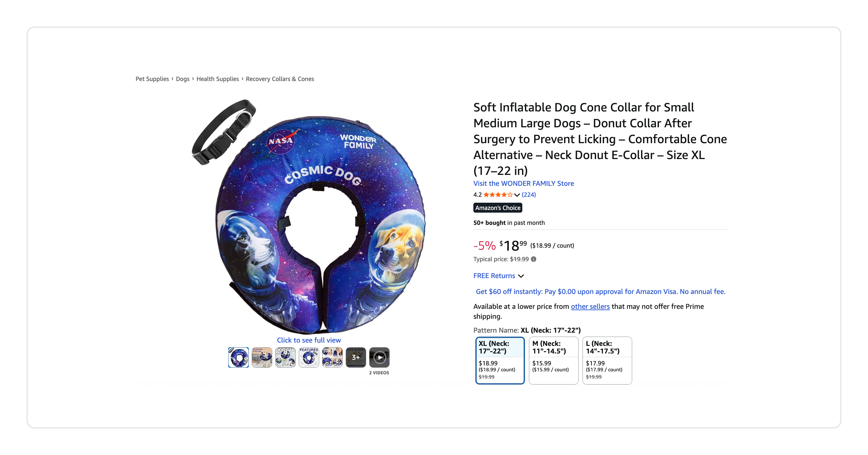
Task: Expand the FREE Returns dropdown
Action: (499, 276)
